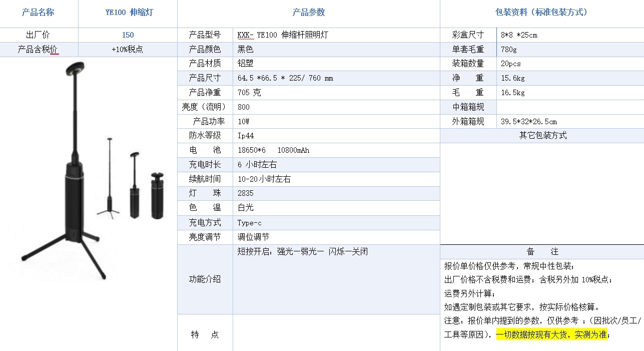Select the 铝塑 material value cell
The width and height of the screenshot is (644, 351).
point(336,64)
